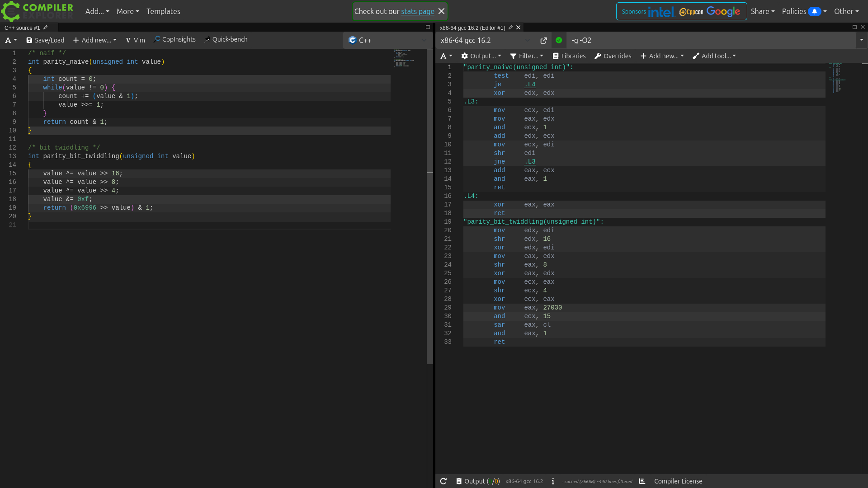Click the Policies notification bell icon
The height and width of the screenshot is (488, 868).
pyautogui.click(x=814, y=11)
